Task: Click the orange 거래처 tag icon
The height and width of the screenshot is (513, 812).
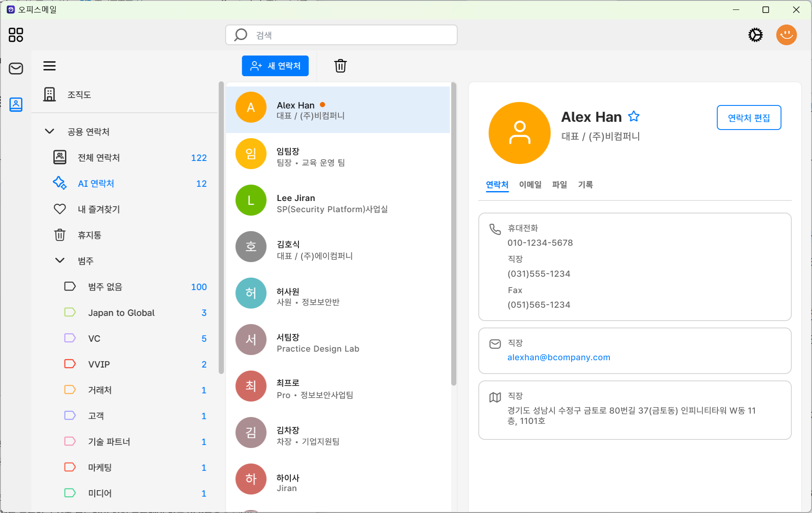Action: click(x=70, y=390)
